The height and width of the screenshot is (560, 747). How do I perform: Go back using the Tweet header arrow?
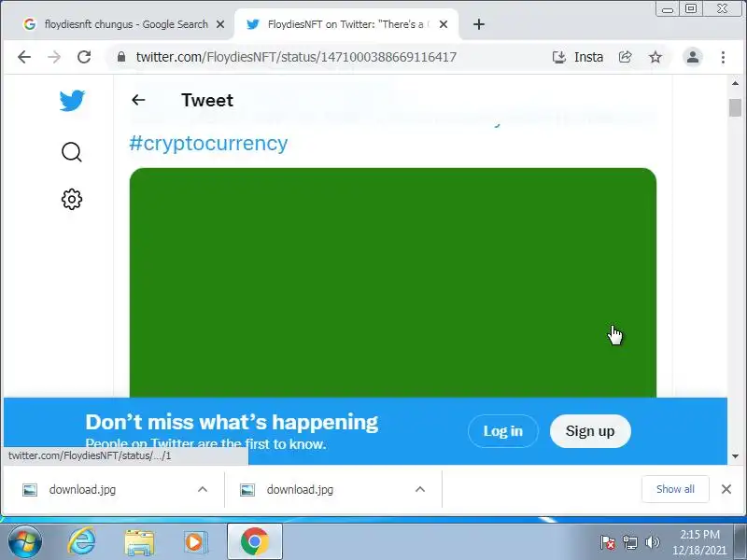[138, 100]
